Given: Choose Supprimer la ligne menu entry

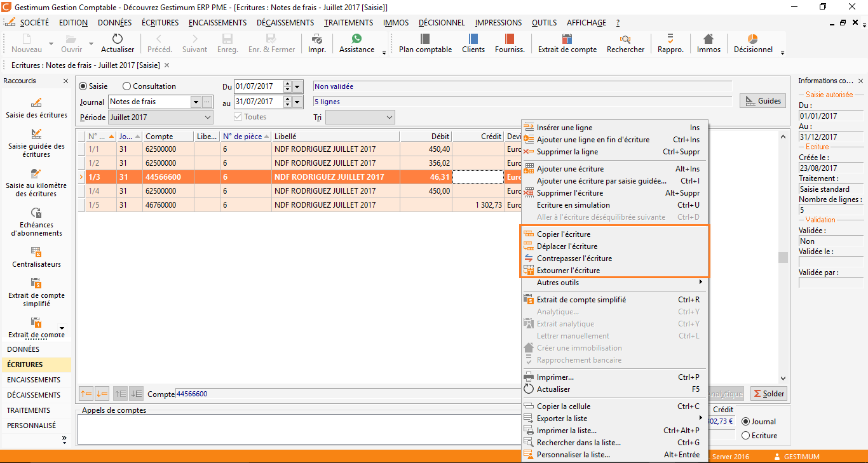Looking at the screenshot, I should tap(614, 152).
